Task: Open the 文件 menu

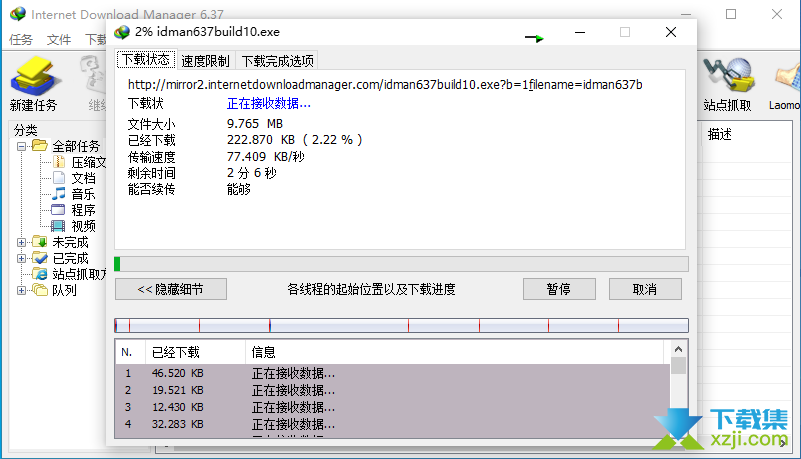Action: (x=59, y=39)
